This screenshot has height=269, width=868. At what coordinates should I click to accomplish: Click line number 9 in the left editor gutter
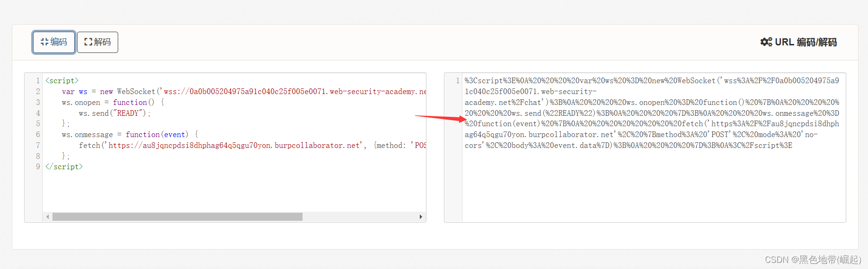pyautogui.click(x=38, y=167)
